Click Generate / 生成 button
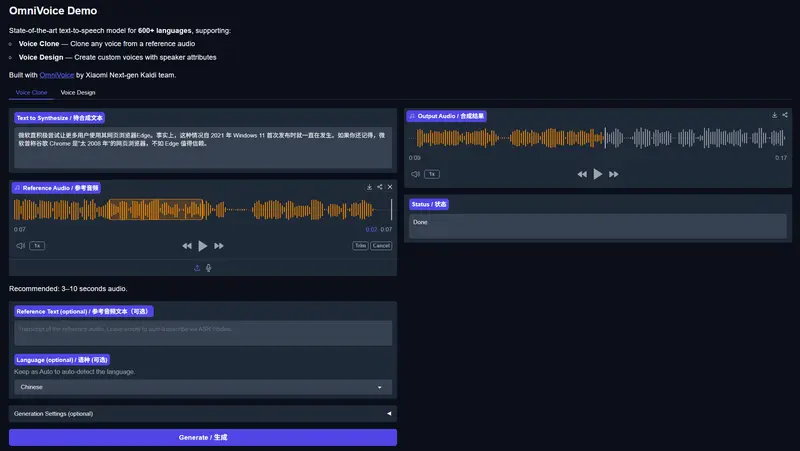 click(x=203, y=437)
